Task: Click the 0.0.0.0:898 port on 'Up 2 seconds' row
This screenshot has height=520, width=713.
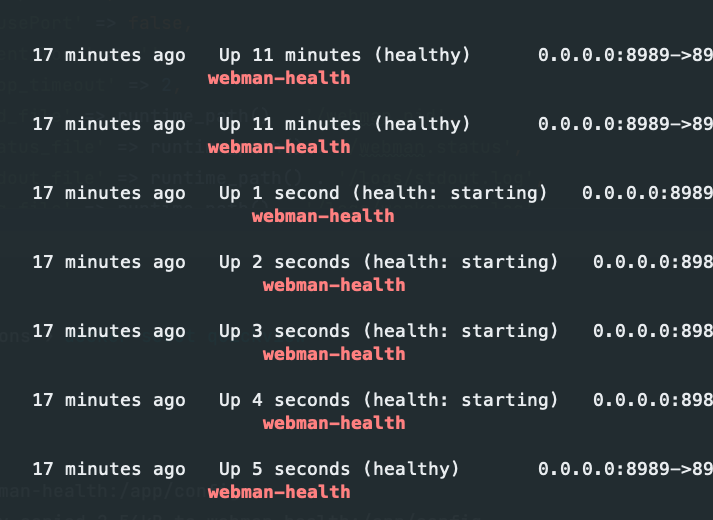Action: click(x=653, y=262)
